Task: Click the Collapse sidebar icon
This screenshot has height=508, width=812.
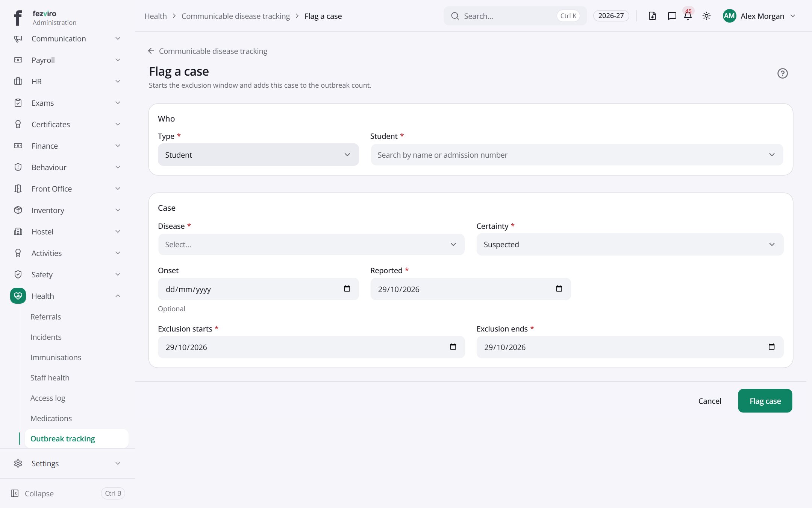Action: (15, 493)
